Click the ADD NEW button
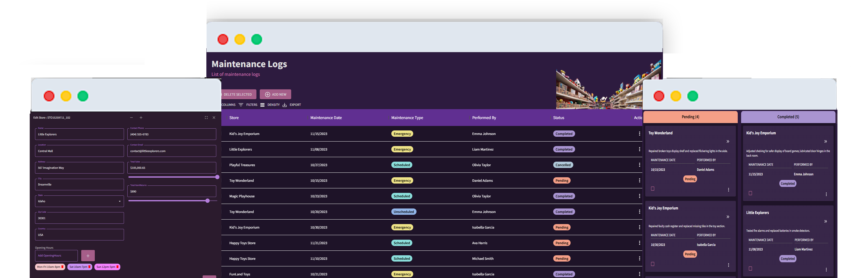The height and width of the screenshot is (278, 868). click(275, 94)
